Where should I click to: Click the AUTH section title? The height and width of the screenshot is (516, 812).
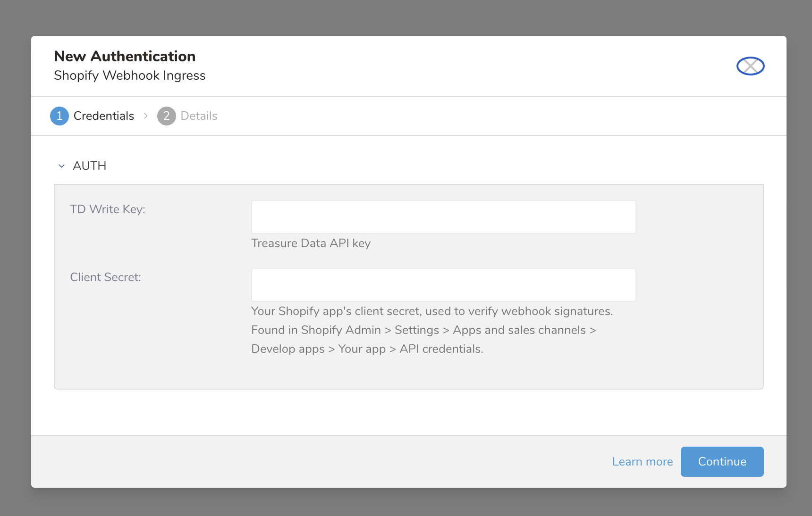tap(89, 166)
